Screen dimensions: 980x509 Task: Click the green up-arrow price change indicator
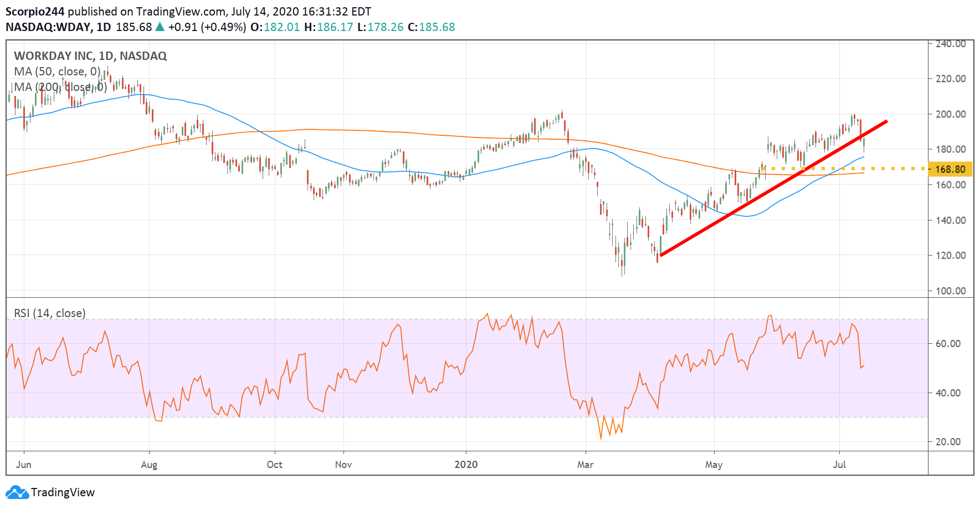[160, 27]
